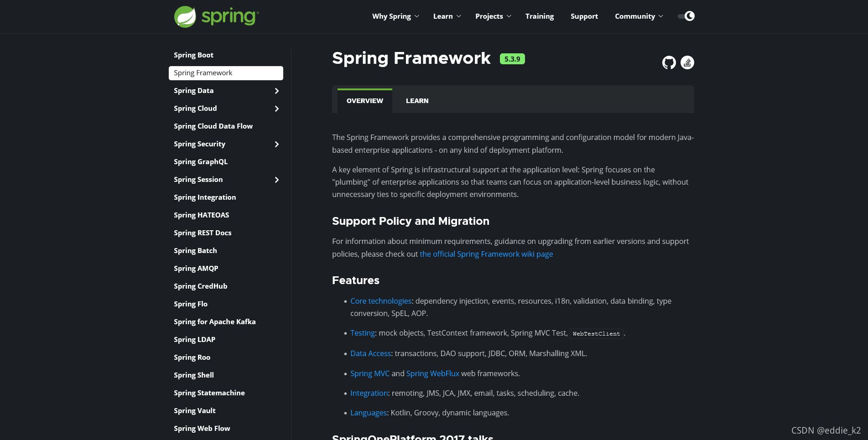Open Spring Shell project

194,375
